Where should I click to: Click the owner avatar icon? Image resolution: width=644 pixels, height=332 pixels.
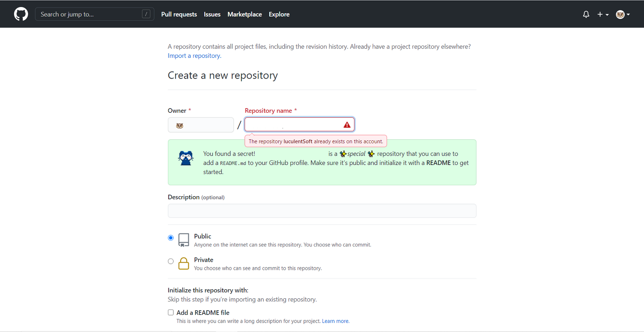pyautogui.click(x=180, y=125)
